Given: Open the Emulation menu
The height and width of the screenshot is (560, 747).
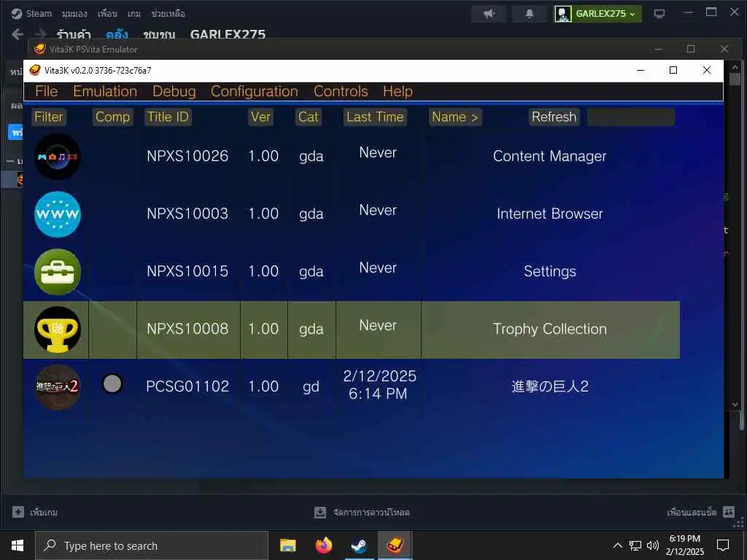Looking at the screenshot, I should coord(105,91).
